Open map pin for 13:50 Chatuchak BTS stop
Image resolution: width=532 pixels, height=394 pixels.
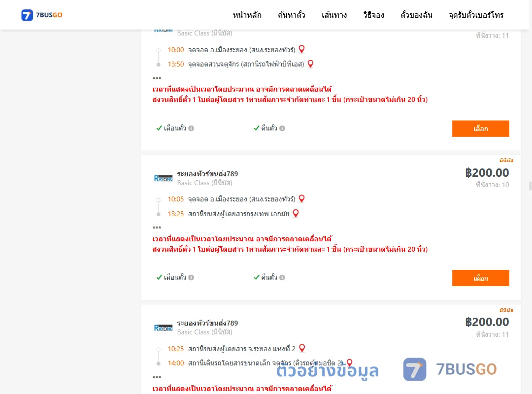310,64
